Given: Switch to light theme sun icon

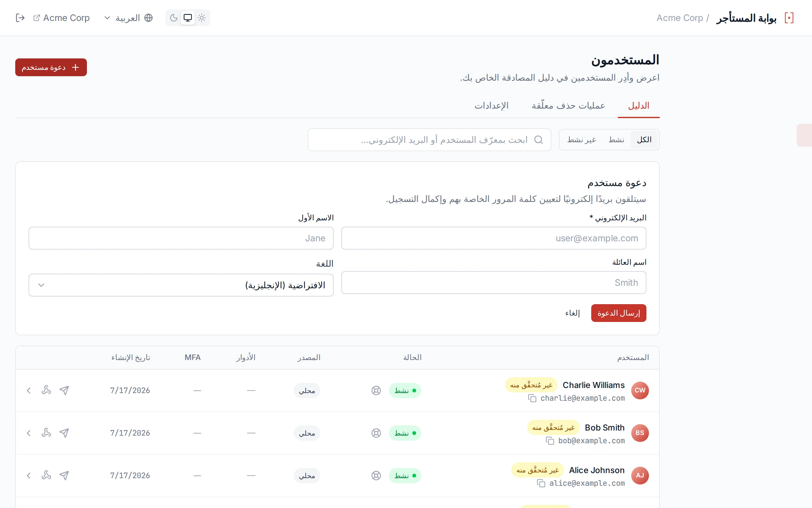Looking at the screenshot, I should point(202,18).
